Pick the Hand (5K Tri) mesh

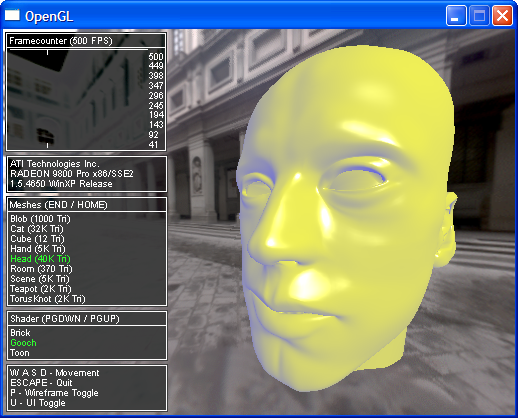[x=38, y=249]
